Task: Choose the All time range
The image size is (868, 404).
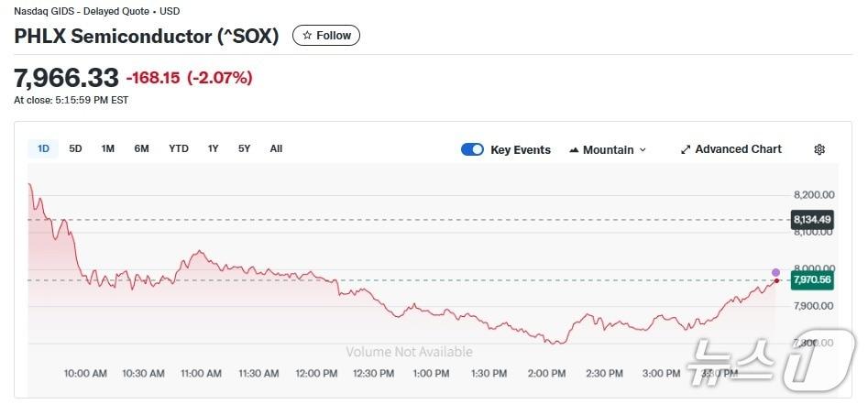Action: pos(276,148)
